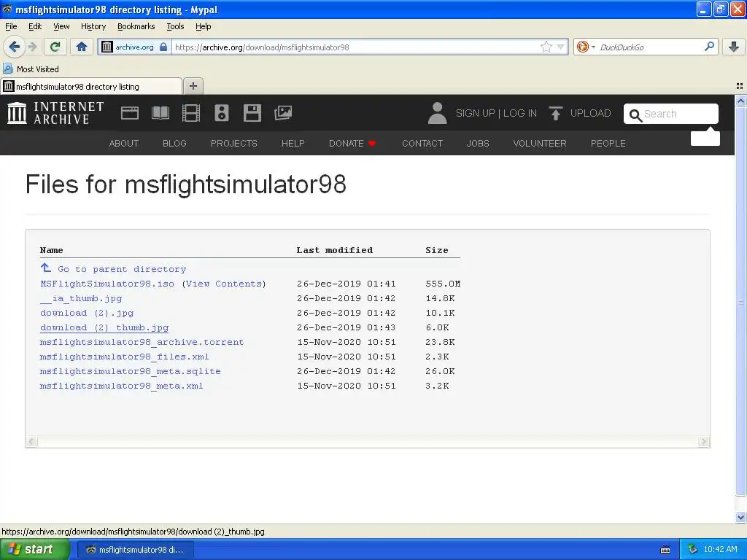Open the History menu
Image resolution: width=747 pixels, height=560 pixels.
click(x=93, y=26)
